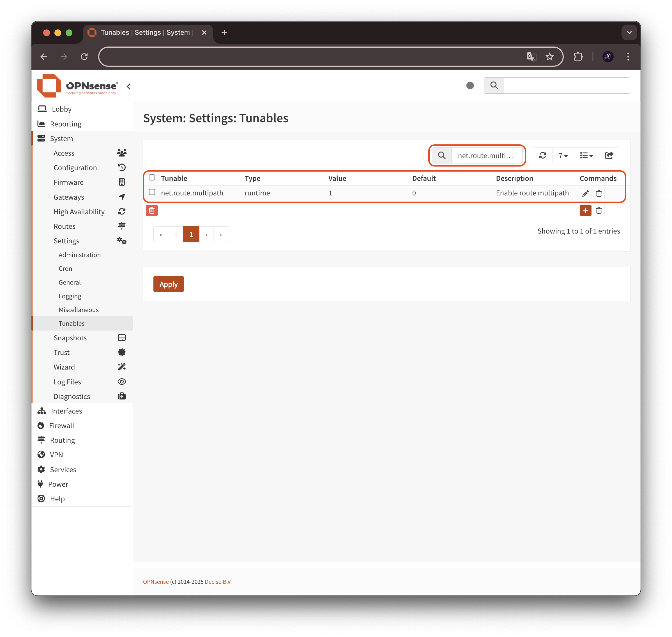Check the net.route.multipath row checkbox
This screenshot has height=637, width=672.
tap(152, 192)
